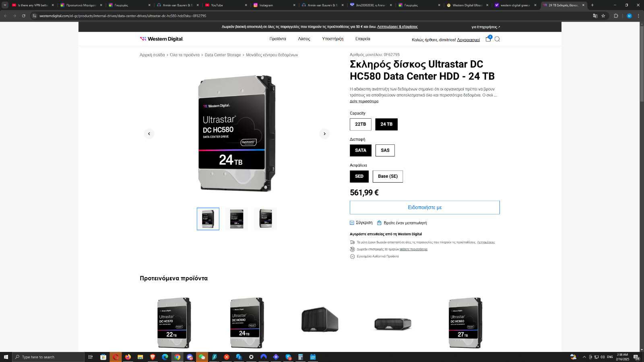Switch to the YouTube tab
The width and height of the screenshot is (644, 362).
point(226,5)
